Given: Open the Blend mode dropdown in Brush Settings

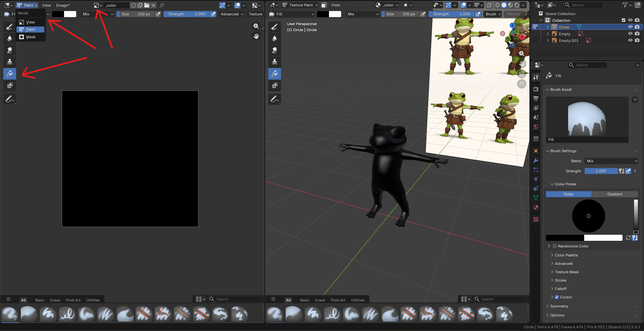Looking at the screenshot, I should 611,161.
